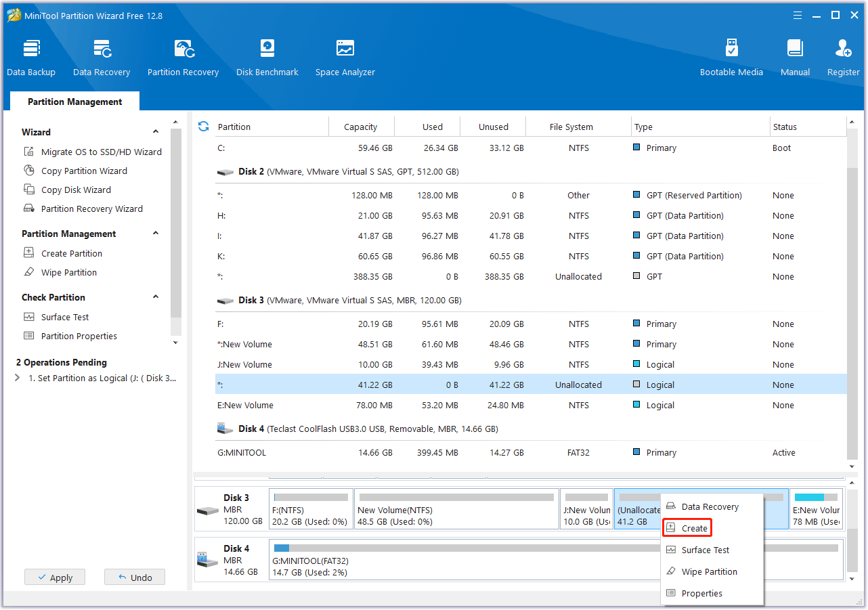The width and height of the screenshot is (868, 610).
Task: Open Bootable Media builder
Action: (x=731, y=58)
